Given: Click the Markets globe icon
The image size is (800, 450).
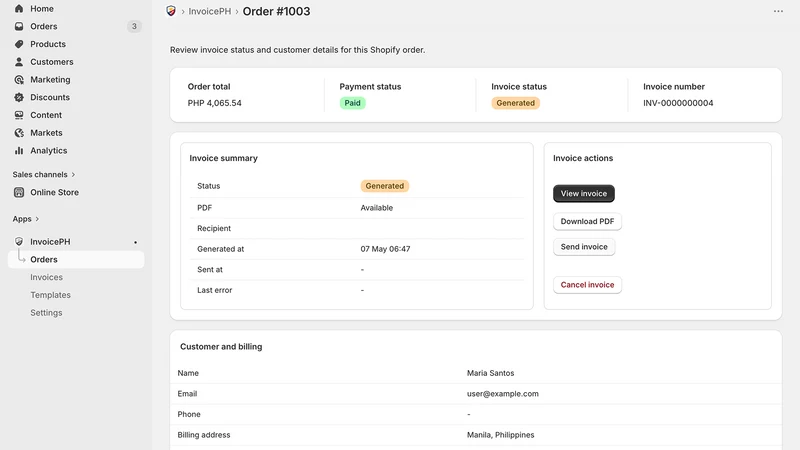Looking at the screenshot, I should 19,133.
